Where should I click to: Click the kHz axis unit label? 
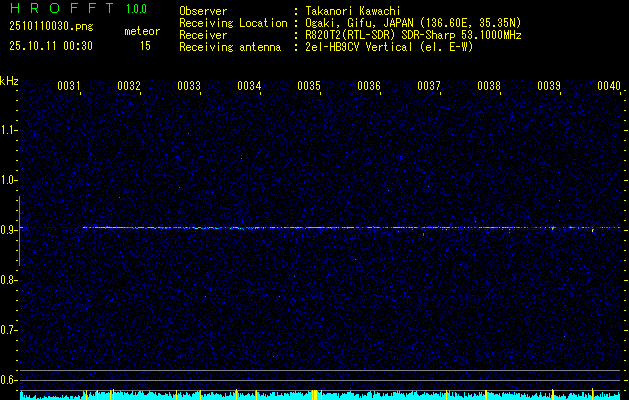9,81
